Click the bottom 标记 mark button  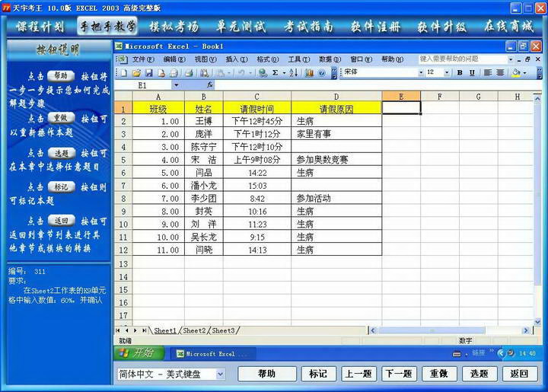[x=318, y=374]
